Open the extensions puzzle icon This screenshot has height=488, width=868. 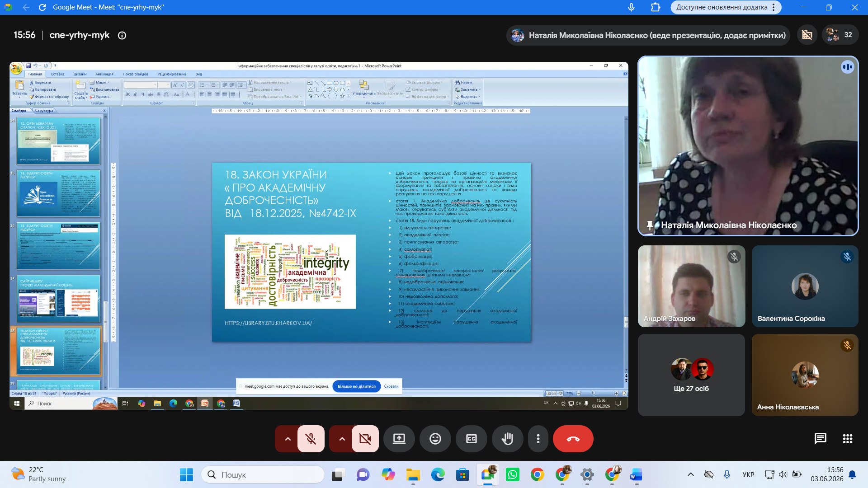(655, 7)
